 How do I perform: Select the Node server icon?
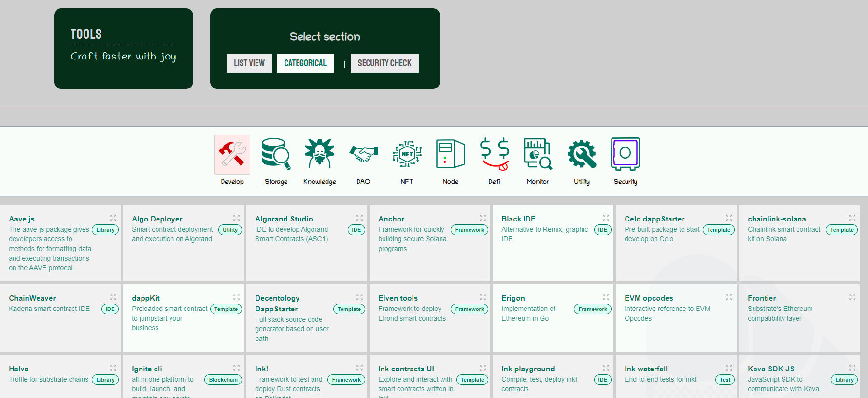pyautogui.click(x=451, y=154)
